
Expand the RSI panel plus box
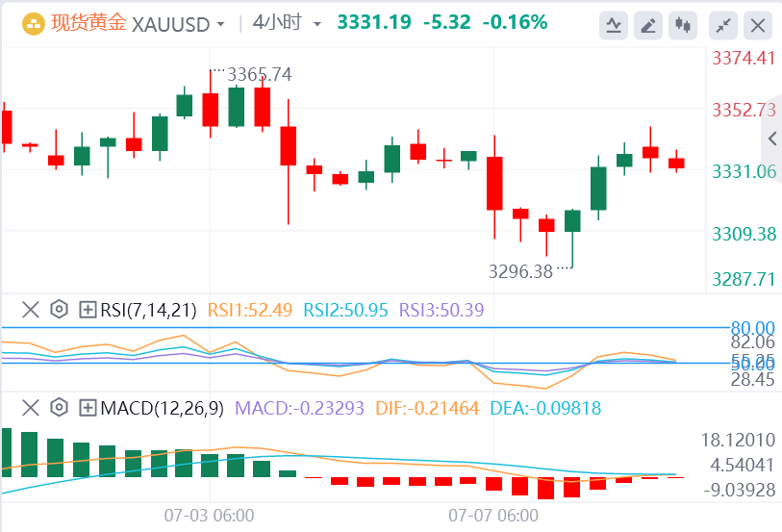[88, 310]
